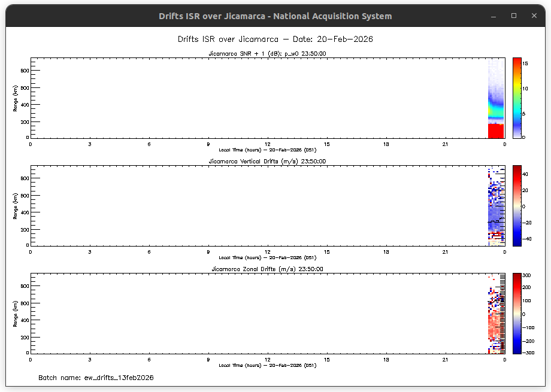Click the maximize window icon
The image size is (551, 392).
click(514, 16)
